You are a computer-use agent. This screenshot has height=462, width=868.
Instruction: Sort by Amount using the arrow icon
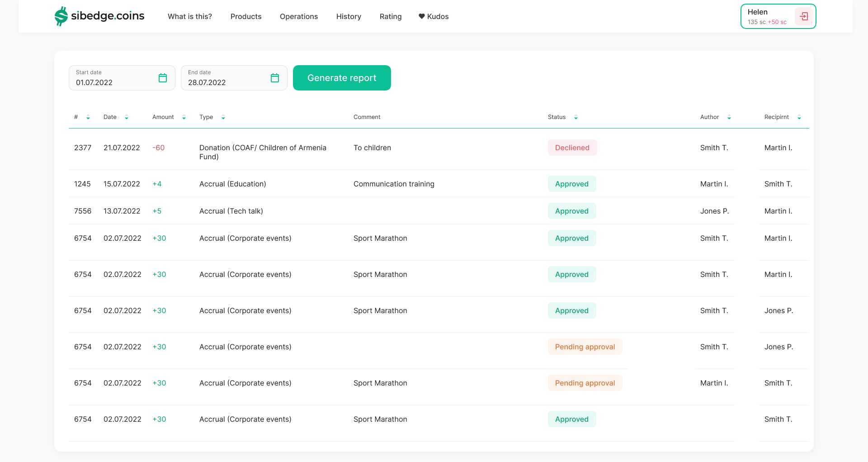(184, 117)
